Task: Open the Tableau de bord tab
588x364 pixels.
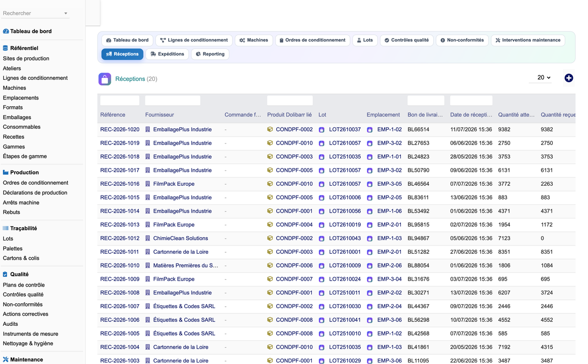Action: 127,40
